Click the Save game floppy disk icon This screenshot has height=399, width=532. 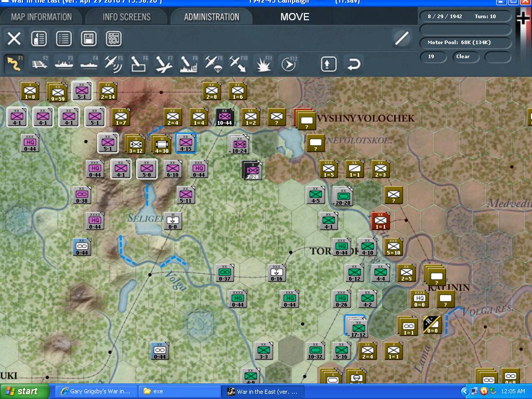click(88, 38)
